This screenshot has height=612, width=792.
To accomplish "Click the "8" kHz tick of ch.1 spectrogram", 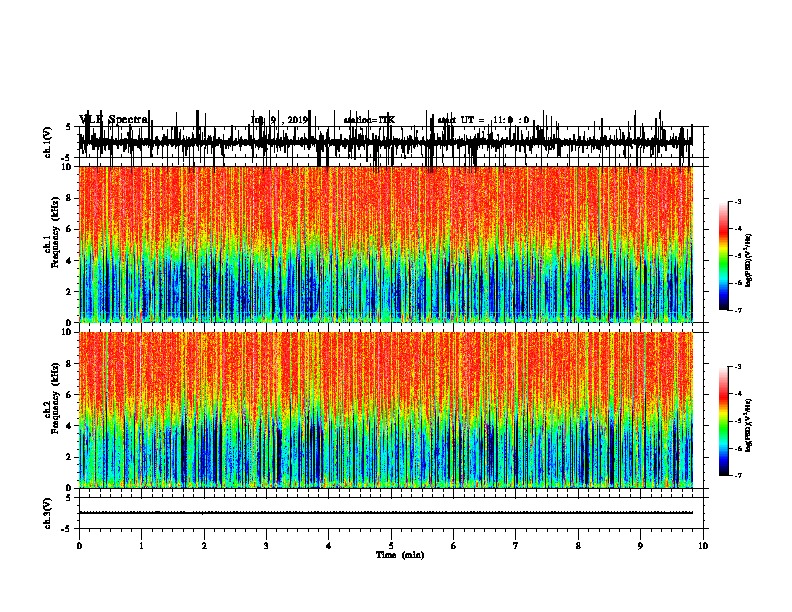I will coord(70,198).
